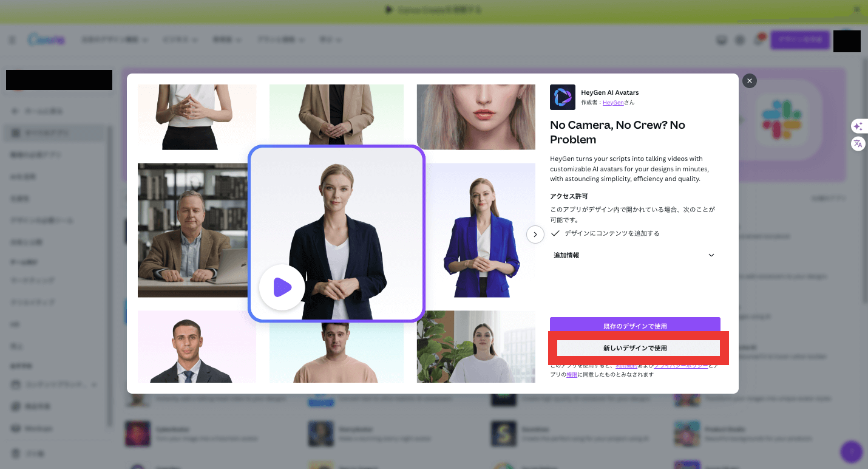The width and height of the screenshot is (868, 469).
Task: Open the sparkle AI assistant icon
Action: pos(858,126)
